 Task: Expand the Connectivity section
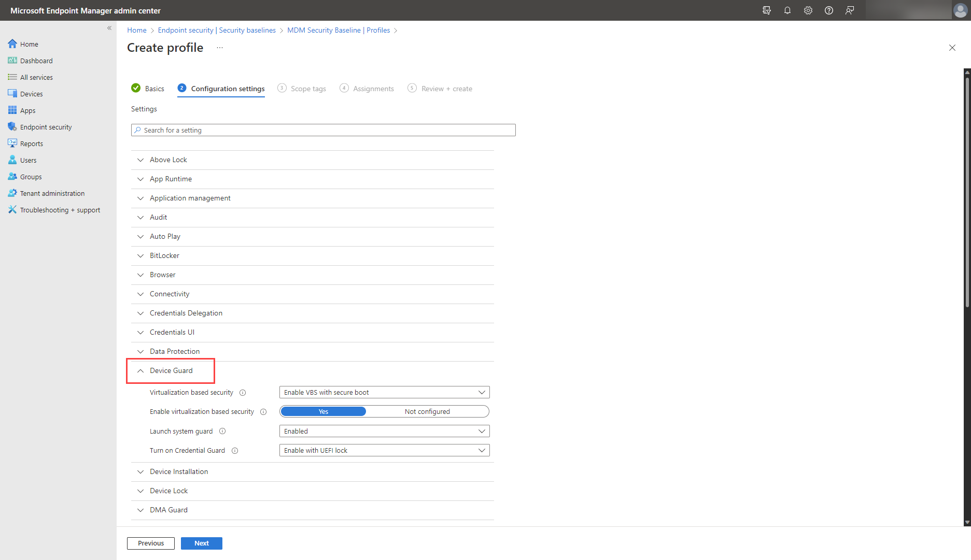click(313, 294)
